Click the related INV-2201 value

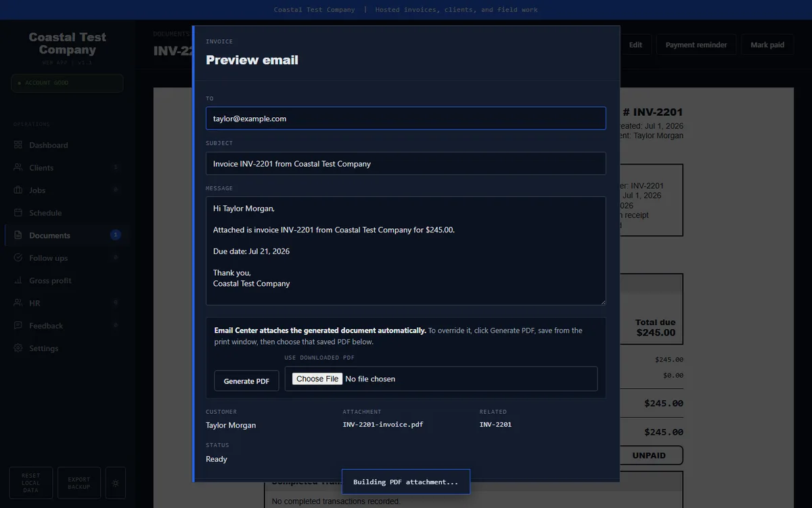pyautogui.click(x=495, y=425)
